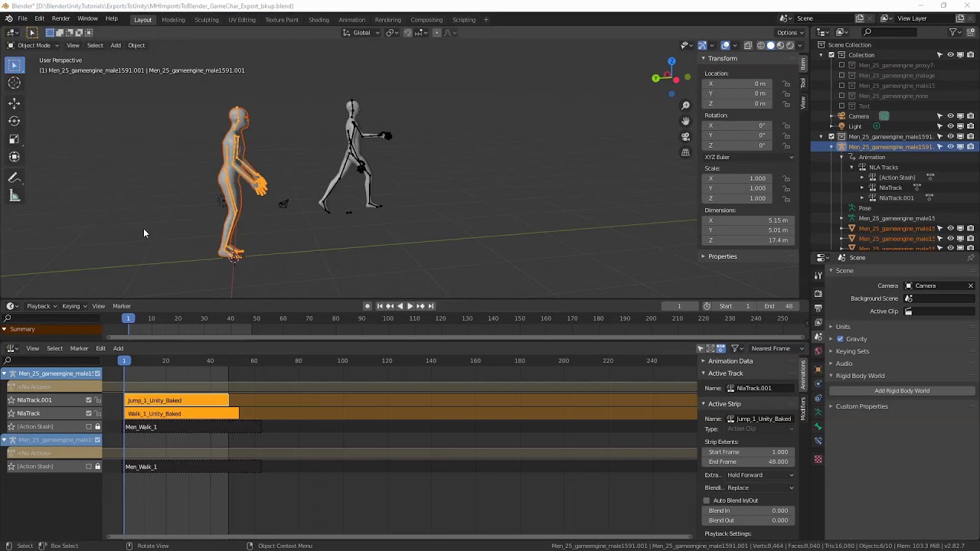Open the Render menu

pyautogui.click(x=60, y=18)
